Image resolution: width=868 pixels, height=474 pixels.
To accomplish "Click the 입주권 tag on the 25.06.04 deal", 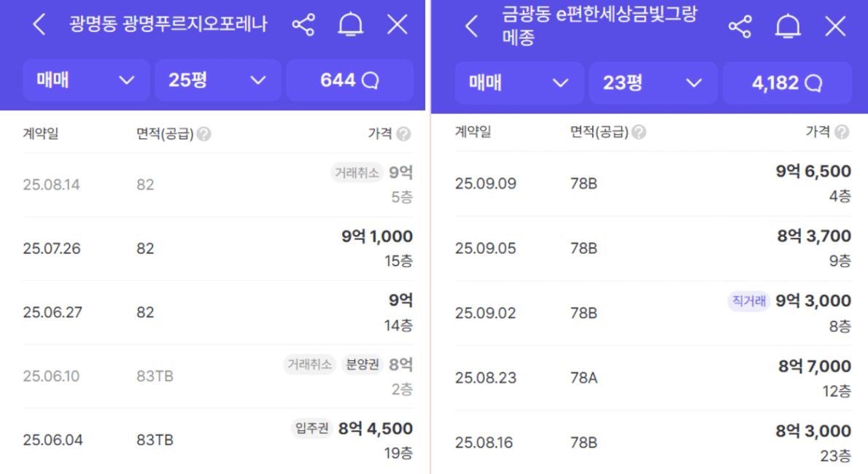I will click(311, 429).
